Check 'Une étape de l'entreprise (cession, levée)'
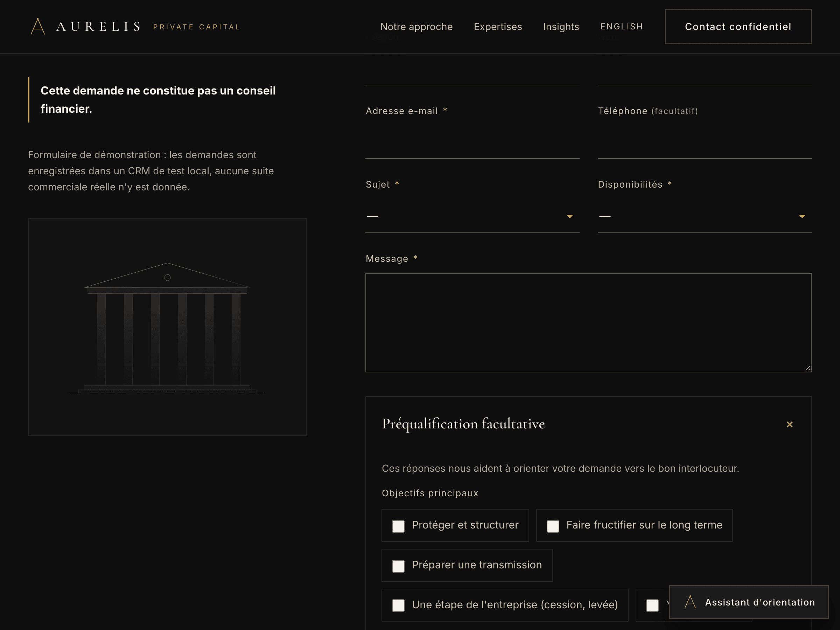This screenshot has height=630, width=840. [x=398, y=605]
